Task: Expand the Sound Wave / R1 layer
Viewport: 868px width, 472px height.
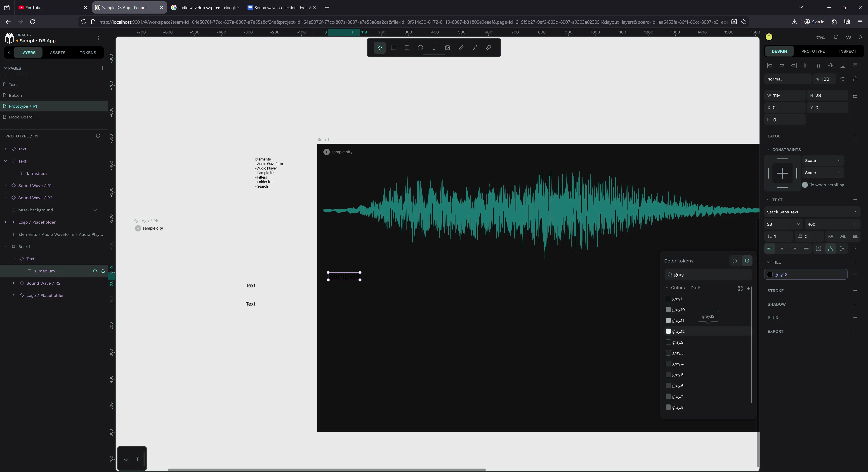Action: tap(5, 186)
